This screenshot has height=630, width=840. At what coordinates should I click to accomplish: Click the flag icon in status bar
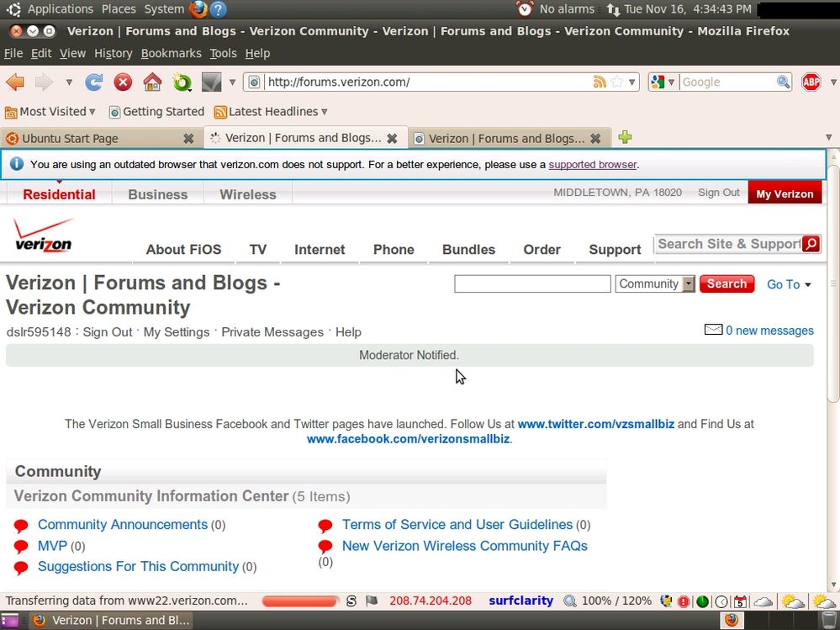(372, 601)
